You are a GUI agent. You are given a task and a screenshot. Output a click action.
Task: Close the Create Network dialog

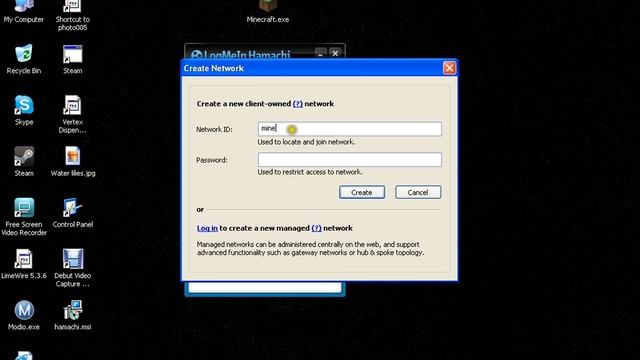tap(449, 68)
